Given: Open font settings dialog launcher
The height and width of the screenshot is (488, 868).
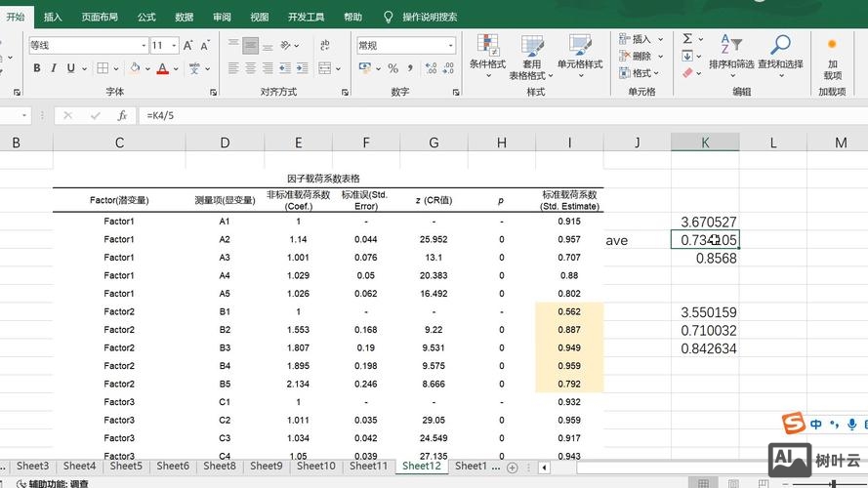Looking at the screenshot, I should 213,93.
